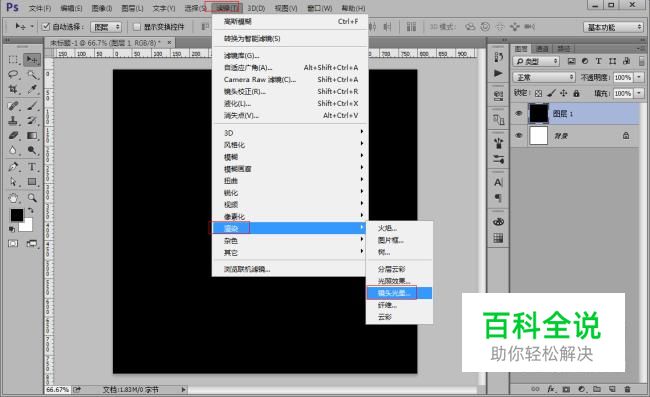Change screen mode from the toolbox
The width and height of the screenshot is (650, 397).
(32, 243)
